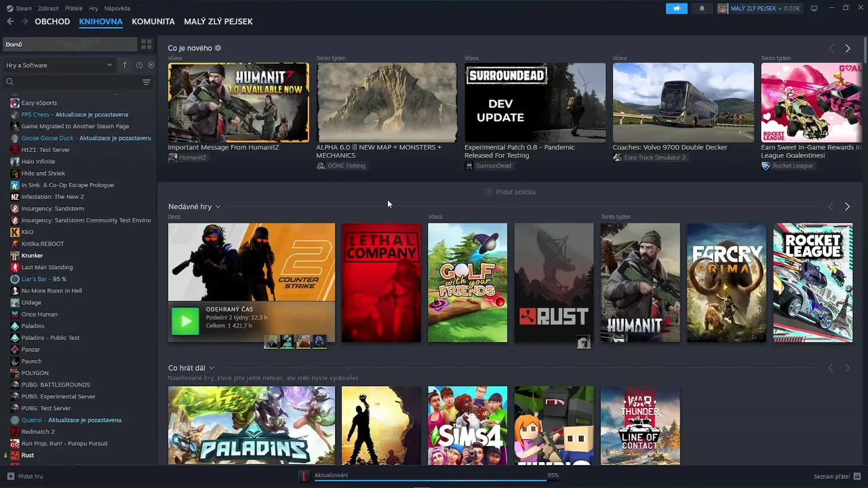
Task: Open the Golf with your Friends cover
Action: pos(467,283)
